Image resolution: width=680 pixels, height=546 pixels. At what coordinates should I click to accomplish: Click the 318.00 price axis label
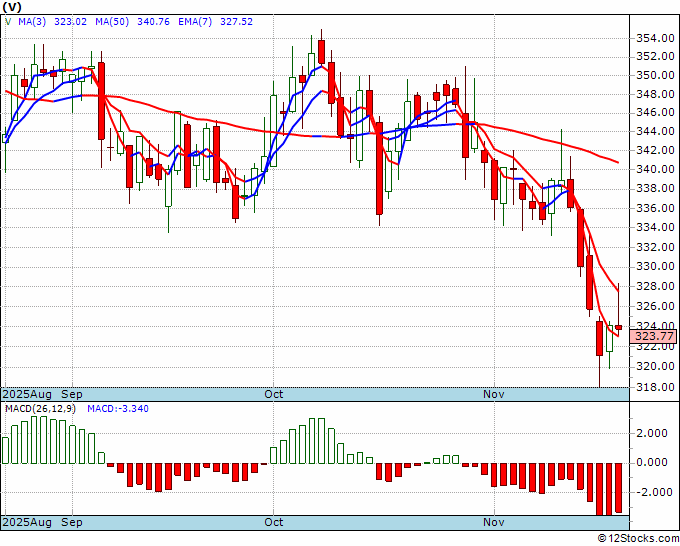click(x=655, y=387)
